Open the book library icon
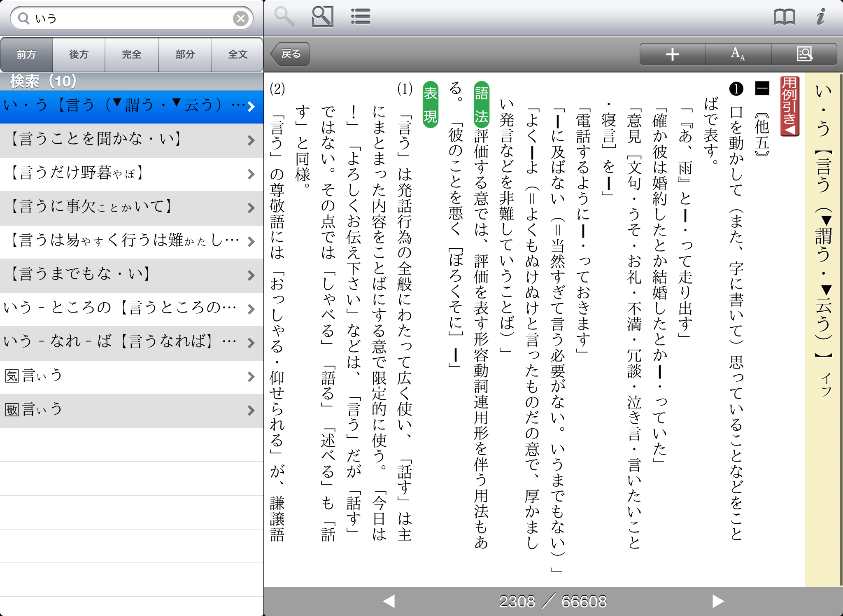Screen dimensions: 843x616 click(784, 17)
